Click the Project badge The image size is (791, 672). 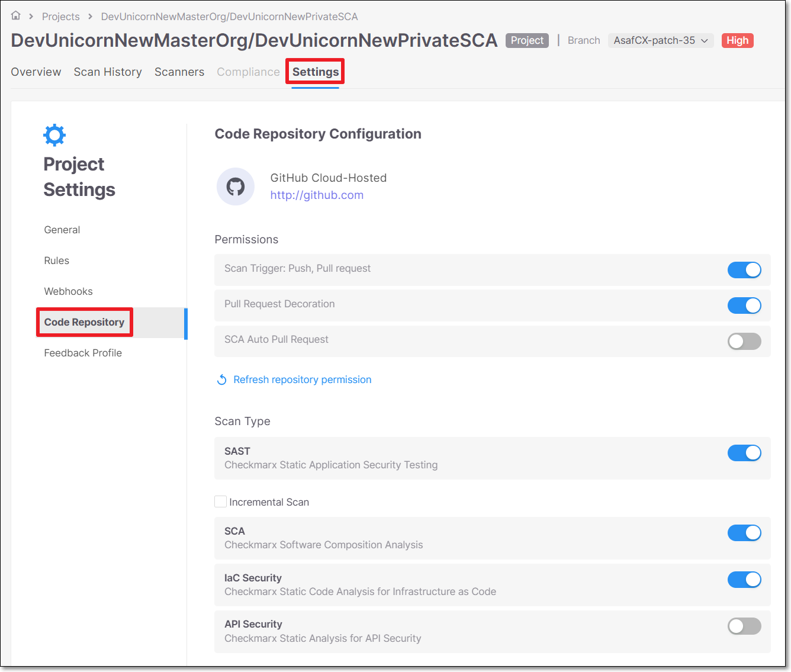pos(527,40)
